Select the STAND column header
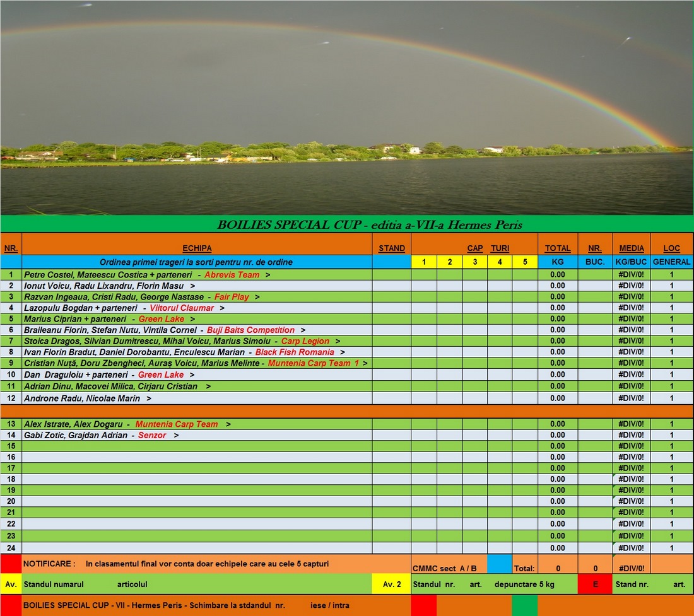 pos(391,248)
